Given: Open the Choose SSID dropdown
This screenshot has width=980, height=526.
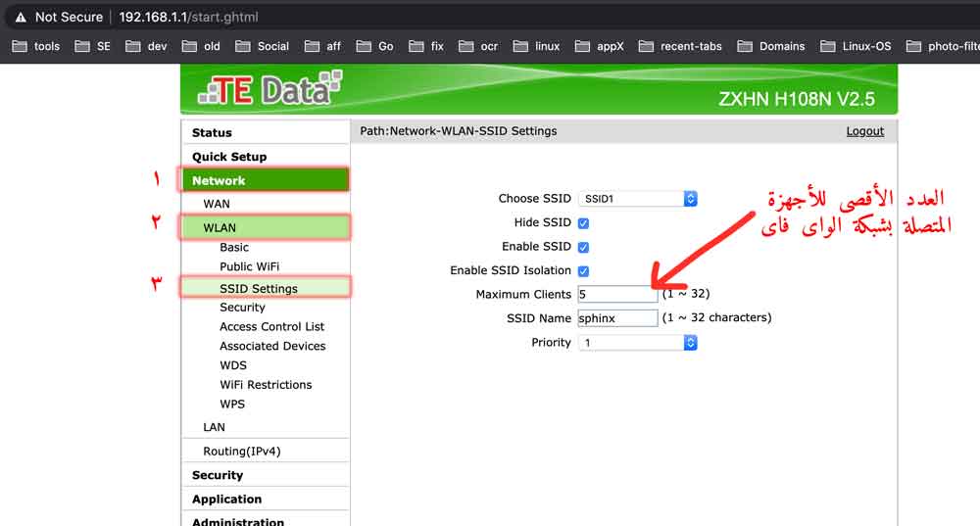Looking at the screenshot, I should [637, 199].
